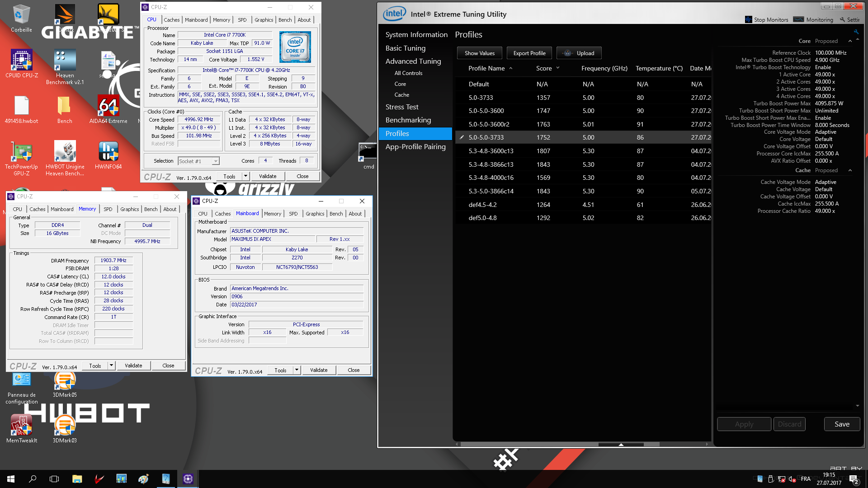Launch the MemTweakIt desktop shortcut

(x=21, y=429)
